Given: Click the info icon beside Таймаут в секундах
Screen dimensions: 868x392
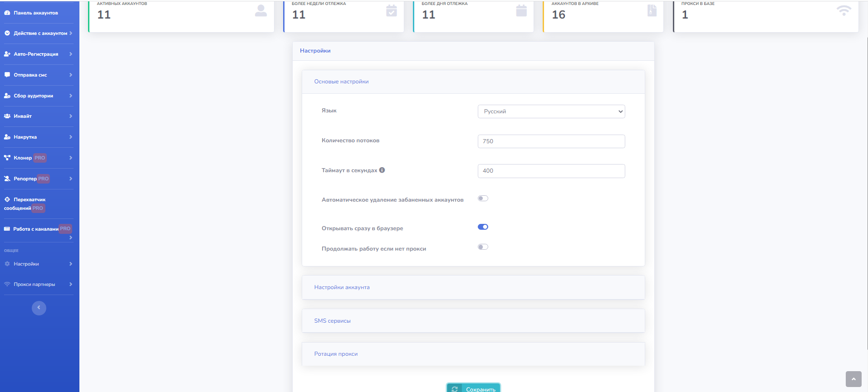Looking at the screenshot, I should coord(382,170).
